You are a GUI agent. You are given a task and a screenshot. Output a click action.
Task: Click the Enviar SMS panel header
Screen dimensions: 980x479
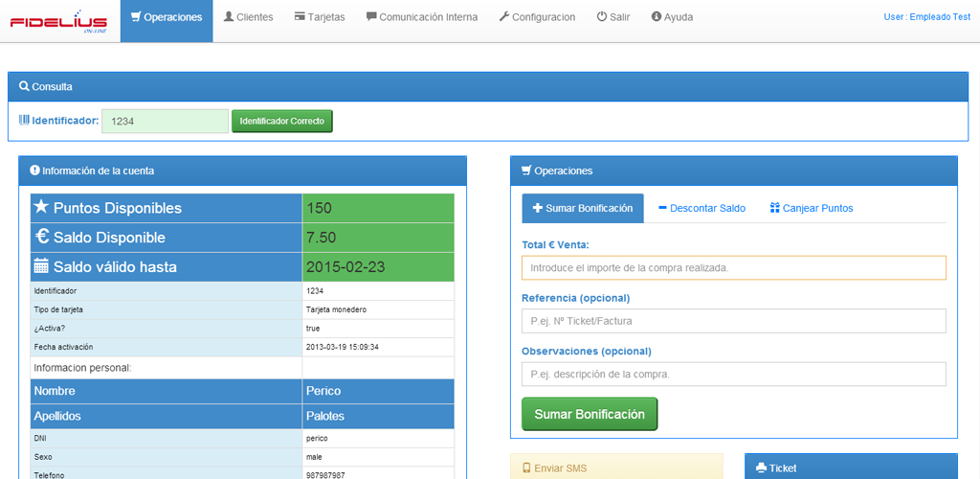click(x=616, y=467)
